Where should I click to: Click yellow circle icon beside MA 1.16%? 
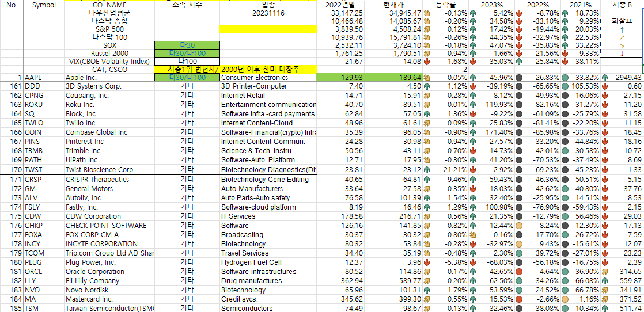(x=565, y=299)
